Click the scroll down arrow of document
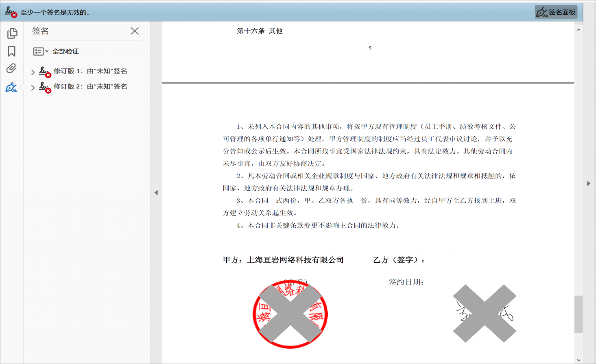 tap(579, 360)
